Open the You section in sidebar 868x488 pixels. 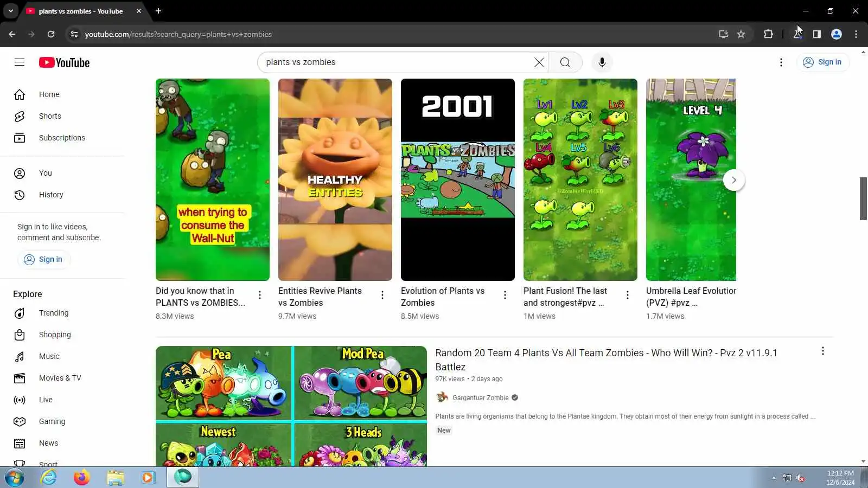tap(62, 173)
